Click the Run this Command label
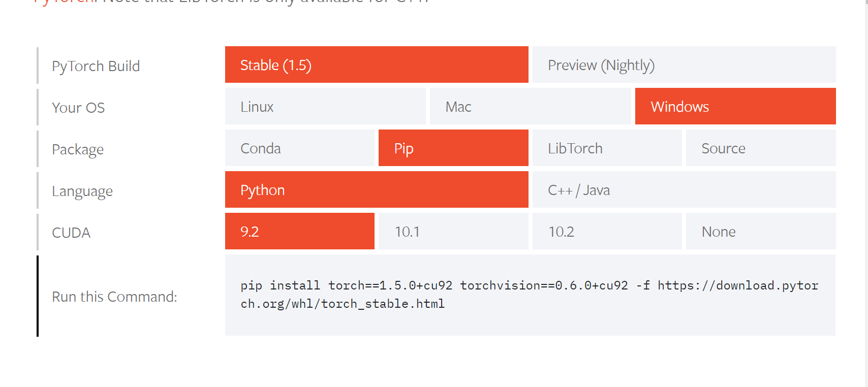The height and width of the screenshot is (387, 868). click(x=114, y=297)
